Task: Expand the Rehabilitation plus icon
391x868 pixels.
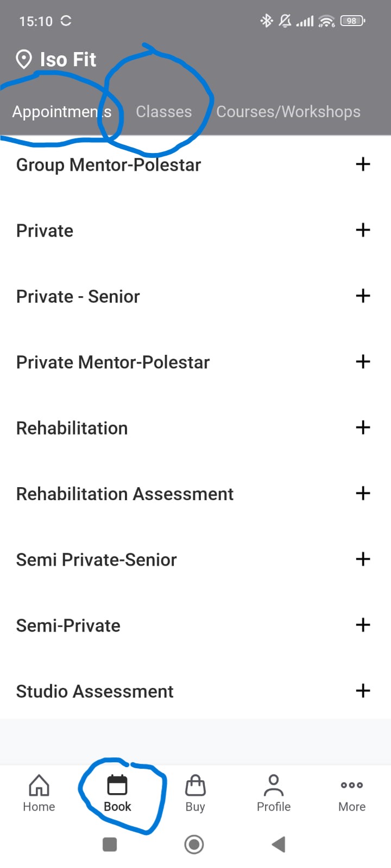Action: 363,427
